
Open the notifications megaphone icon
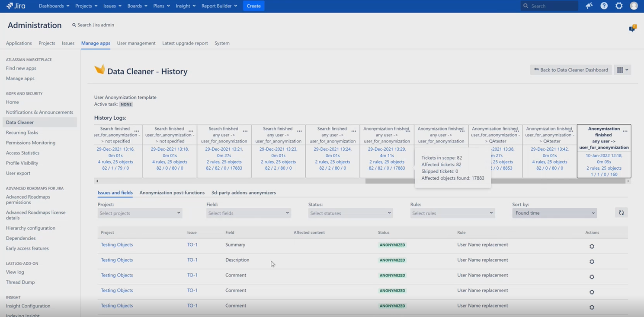point(589,6)
